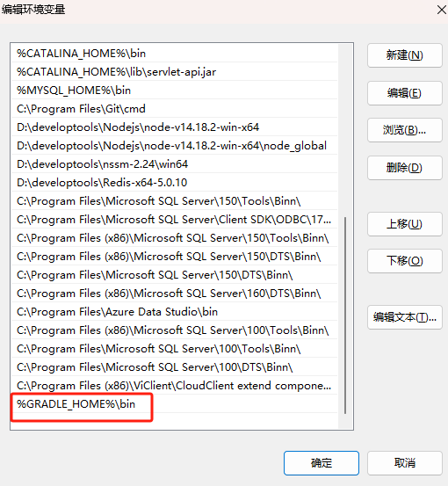Close the 编辑环境变量 dialog
The width and height of the screenshot is (448, 486).
pyautogui.click(x=442, y=10)
